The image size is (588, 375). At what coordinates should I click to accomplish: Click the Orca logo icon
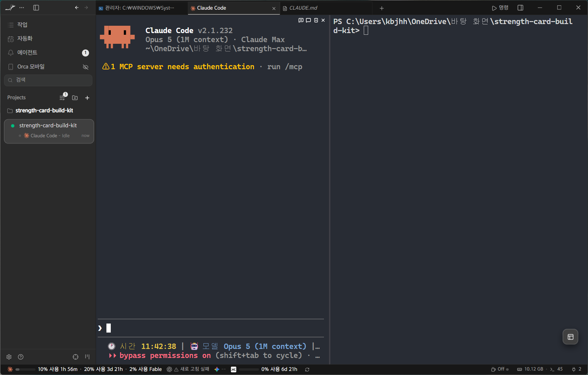coord(10,8)
